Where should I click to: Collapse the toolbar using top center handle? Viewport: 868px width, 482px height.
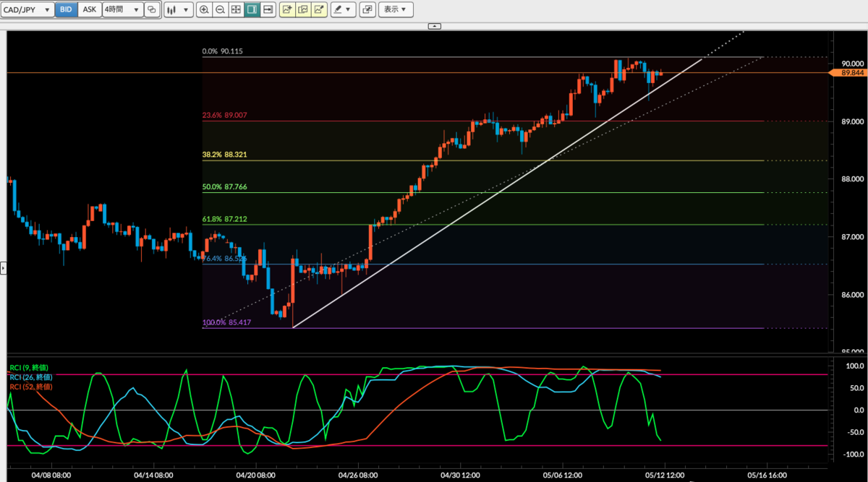click(x=434, y=26)
